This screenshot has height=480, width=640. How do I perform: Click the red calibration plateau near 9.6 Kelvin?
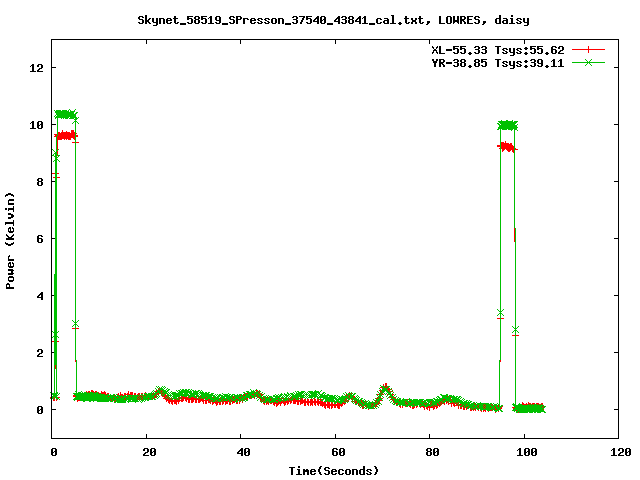67,136
